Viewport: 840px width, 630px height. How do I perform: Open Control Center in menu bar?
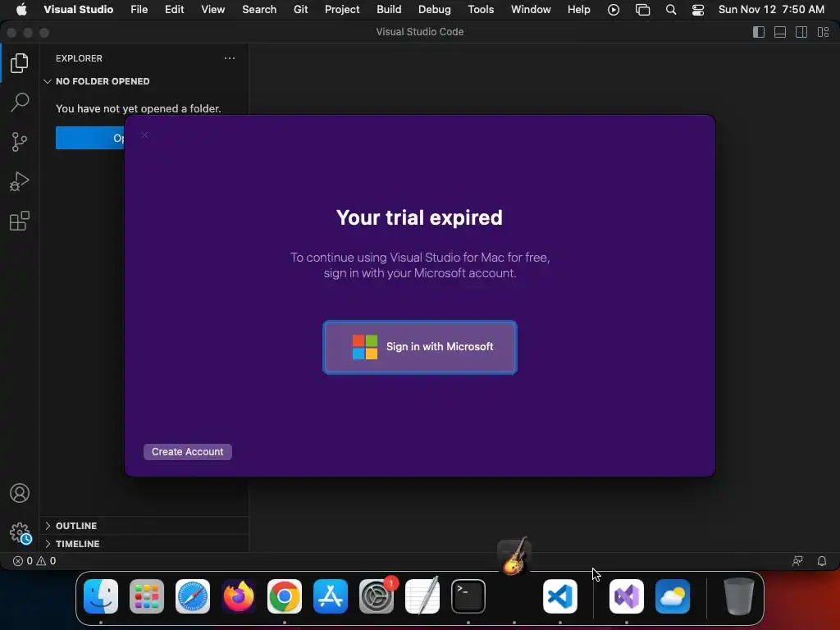pos(698,10)
